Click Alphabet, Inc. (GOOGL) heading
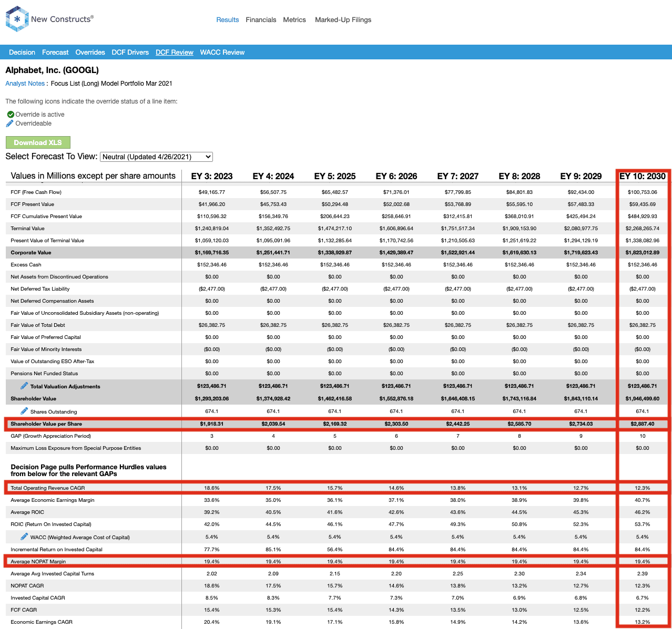 (52, 70)
